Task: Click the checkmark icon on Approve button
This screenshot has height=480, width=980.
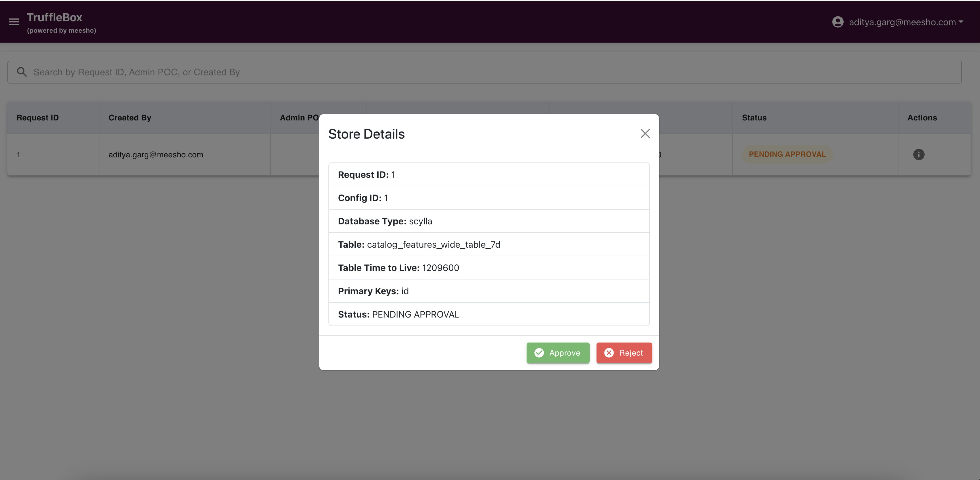Action: 539,353
